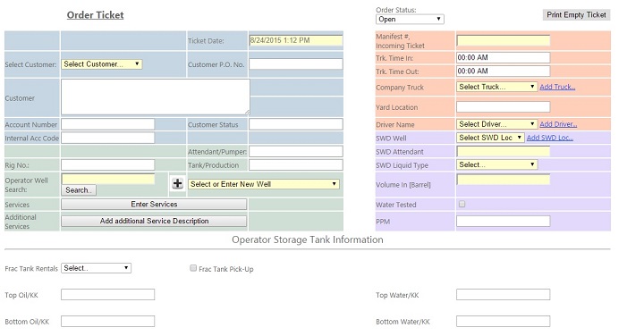
Task: Follow the Add Truck... link
Action: click(x=557, y=87)
